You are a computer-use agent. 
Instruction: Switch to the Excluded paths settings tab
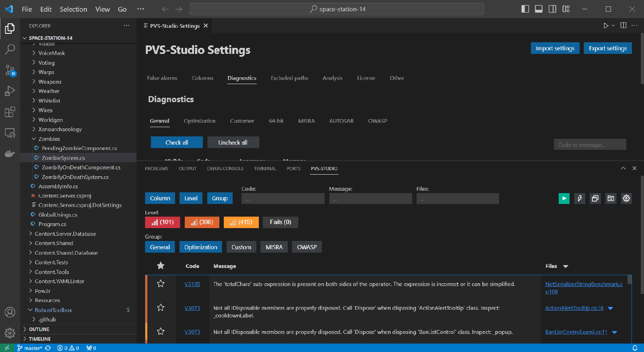pyautogui.click(x=289, y=78)
